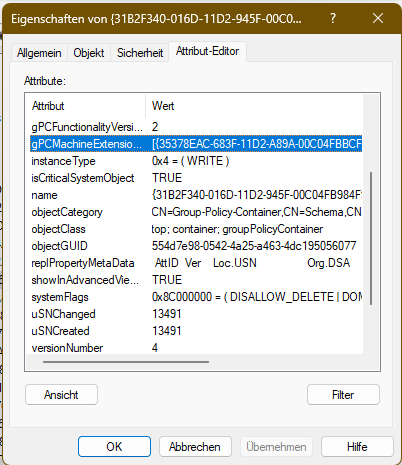Click the Ansicht button
This screenshot has width=402, height=465.
coord(61,395)
